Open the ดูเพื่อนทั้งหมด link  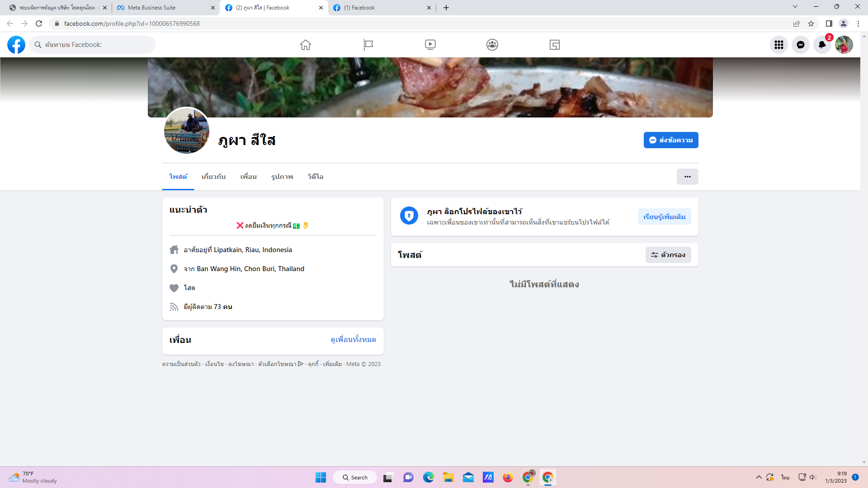point(353,340)
